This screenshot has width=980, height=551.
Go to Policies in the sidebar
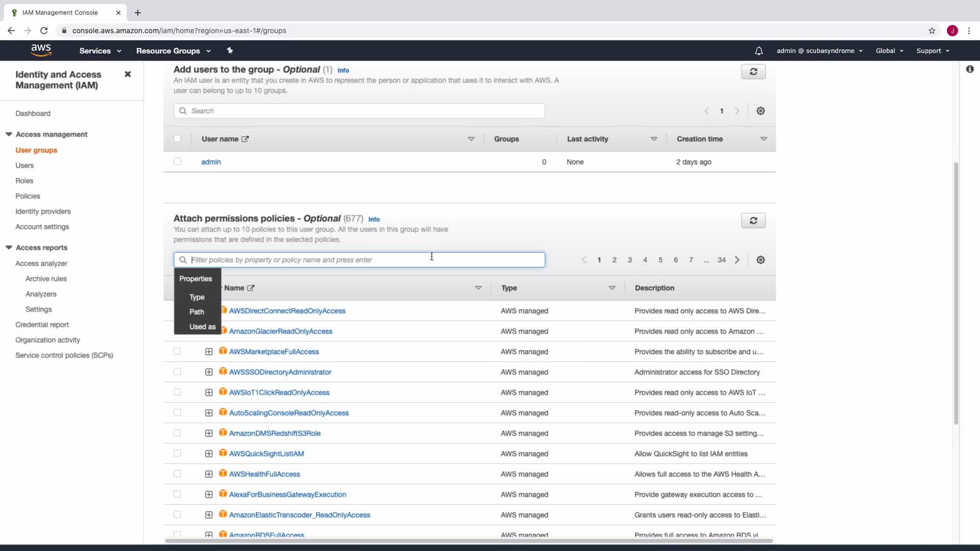[x=28, y=196]
